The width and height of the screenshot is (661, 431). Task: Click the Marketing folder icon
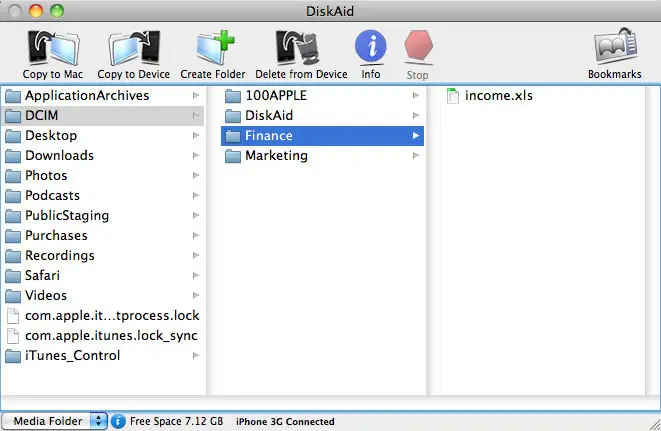coord(233,156)
